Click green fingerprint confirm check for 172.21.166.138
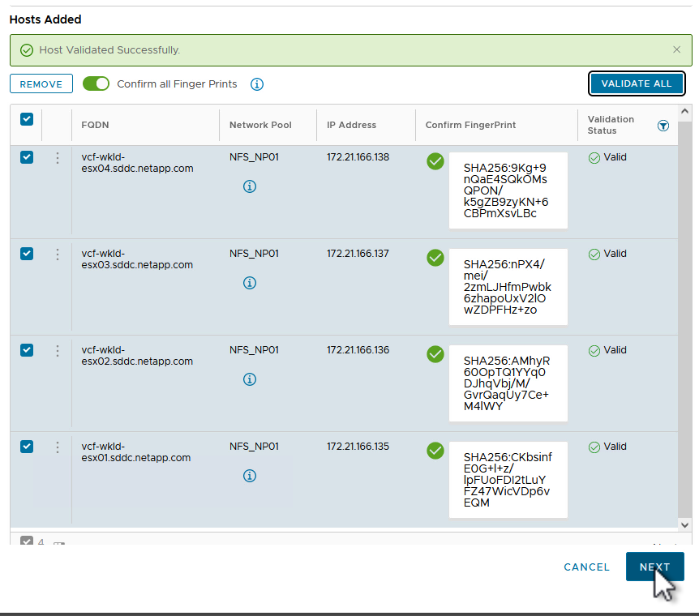 pyautogui.click(x=435, y=161)
